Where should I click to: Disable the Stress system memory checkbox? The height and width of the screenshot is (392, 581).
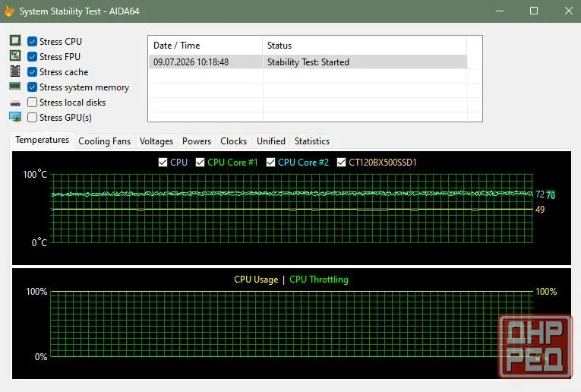click(x=32, y=87)
